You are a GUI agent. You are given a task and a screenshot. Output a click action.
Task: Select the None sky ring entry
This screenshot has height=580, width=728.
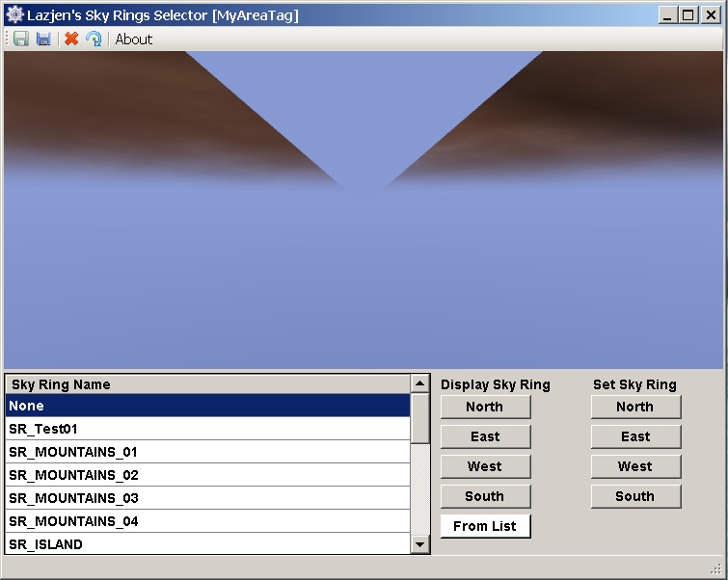[207, 406]
